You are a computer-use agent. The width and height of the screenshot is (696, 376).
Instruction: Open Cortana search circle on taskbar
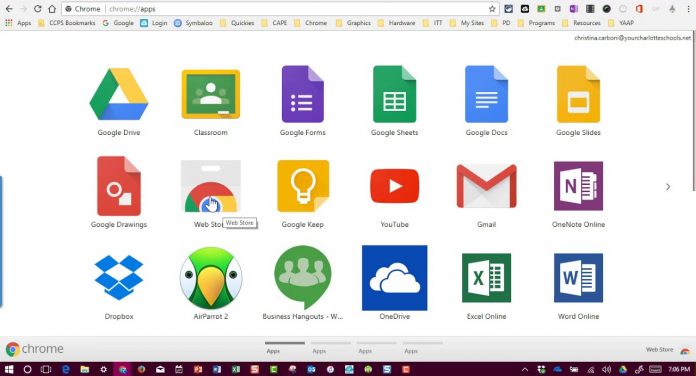click(28, 369)
